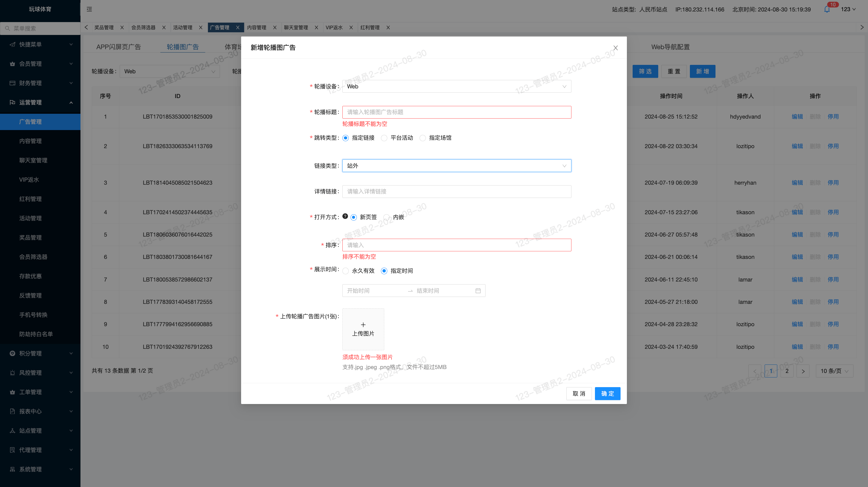Click the 轮播标题 input field
The height and width of the screenshot is (487, 868).
457,112
